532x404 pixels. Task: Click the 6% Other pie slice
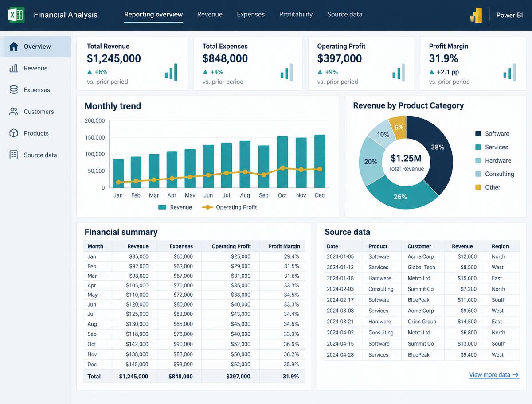click(399, 128)
